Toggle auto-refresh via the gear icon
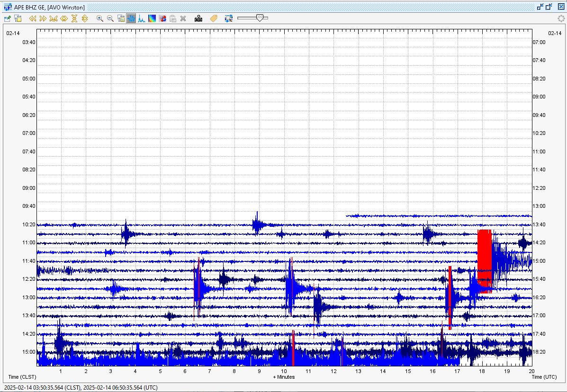 coord(561,18)
